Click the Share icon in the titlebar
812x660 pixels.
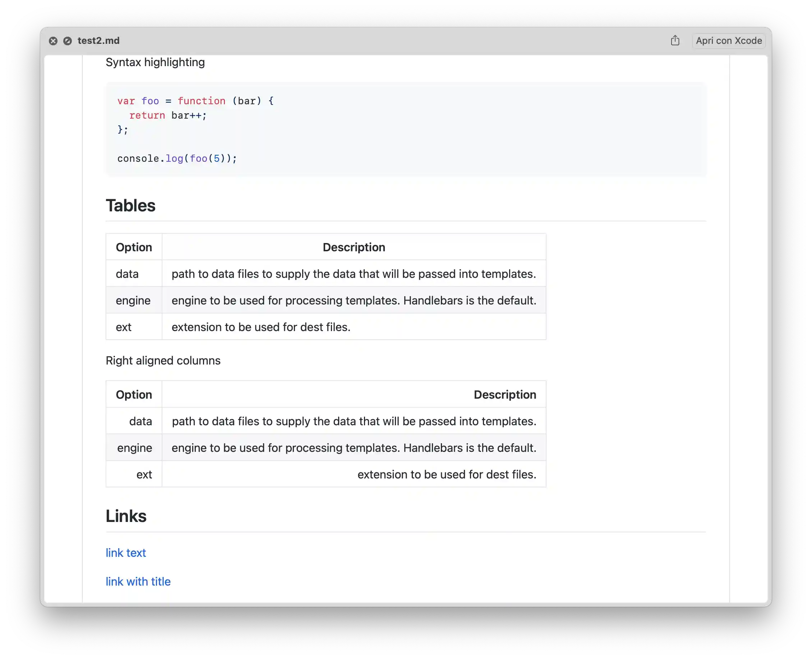click(x=675, y=40)
